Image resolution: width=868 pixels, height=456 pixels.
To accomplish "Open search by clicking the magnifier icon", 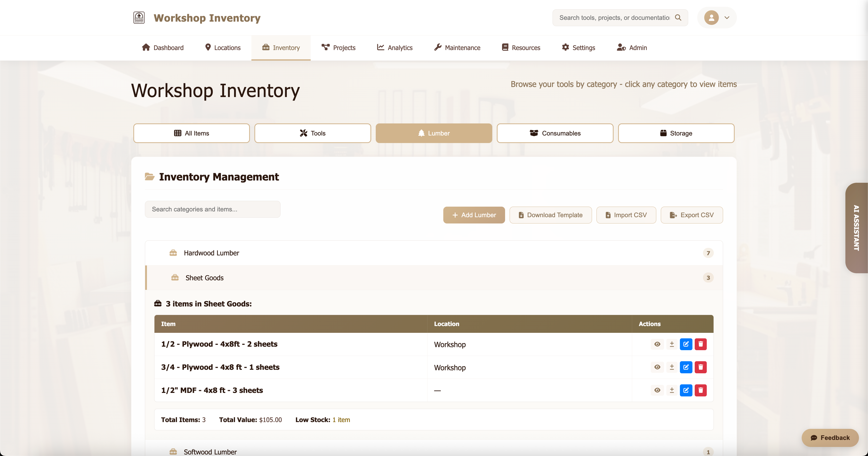I will click(678, 18).
